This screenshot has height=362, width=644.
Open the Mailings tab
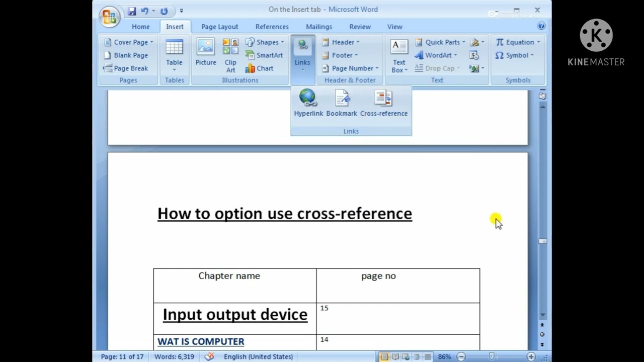[319, 27]
